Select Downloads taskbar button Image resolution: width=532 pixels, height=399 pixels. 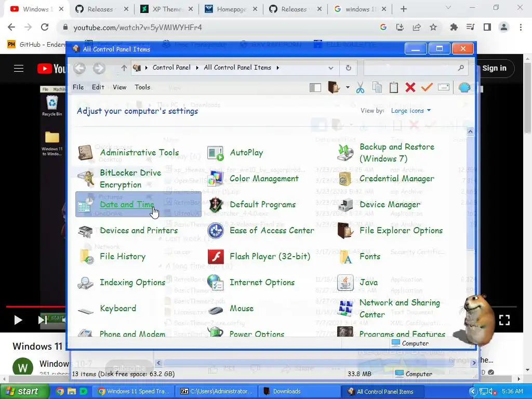point(299,391)
